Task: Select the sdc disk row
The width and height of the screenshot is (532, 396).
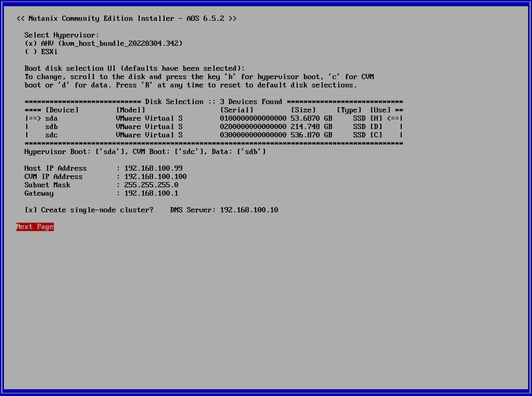Action: pos(51,135)
